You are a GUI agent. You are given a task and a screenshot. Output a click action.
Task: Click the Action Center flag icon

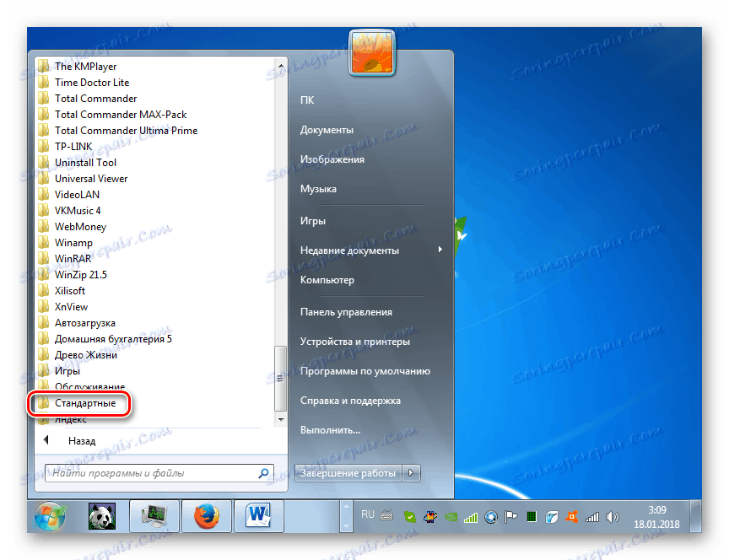point(511,517)
